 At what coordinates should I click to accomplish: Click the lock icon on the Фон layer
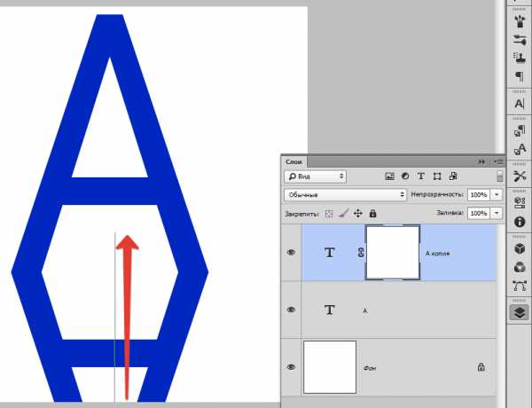481,367
